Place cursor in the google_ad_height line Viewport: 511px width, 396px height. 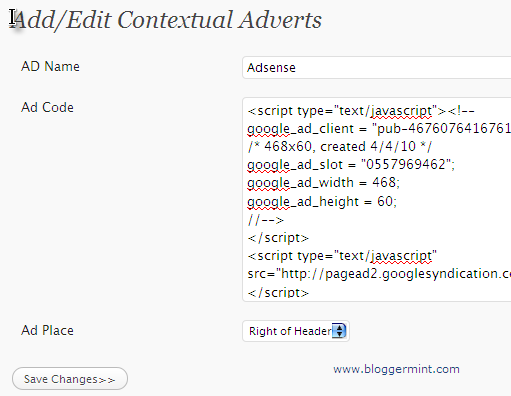tap(322, 201)
